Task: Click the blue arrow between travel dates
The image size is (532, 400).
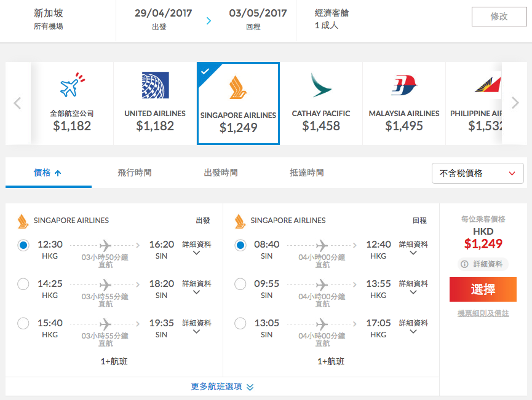Action: [208, 21]
